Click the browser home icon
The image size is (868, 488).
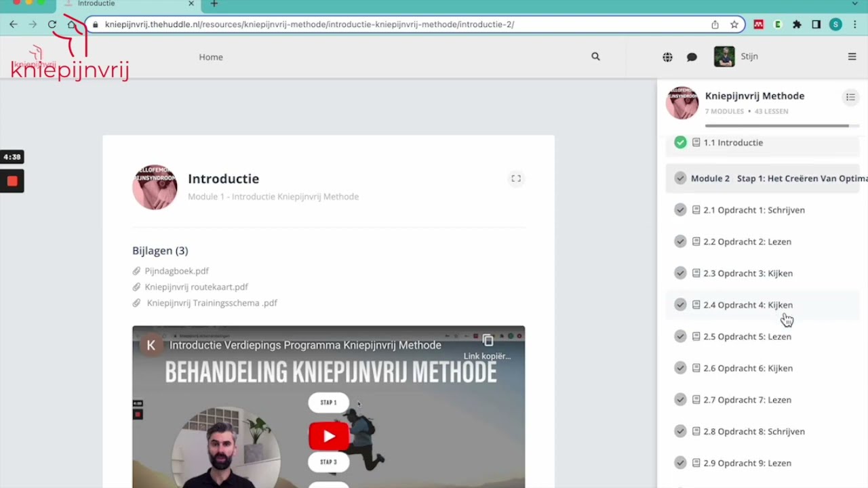pos(72,24)
